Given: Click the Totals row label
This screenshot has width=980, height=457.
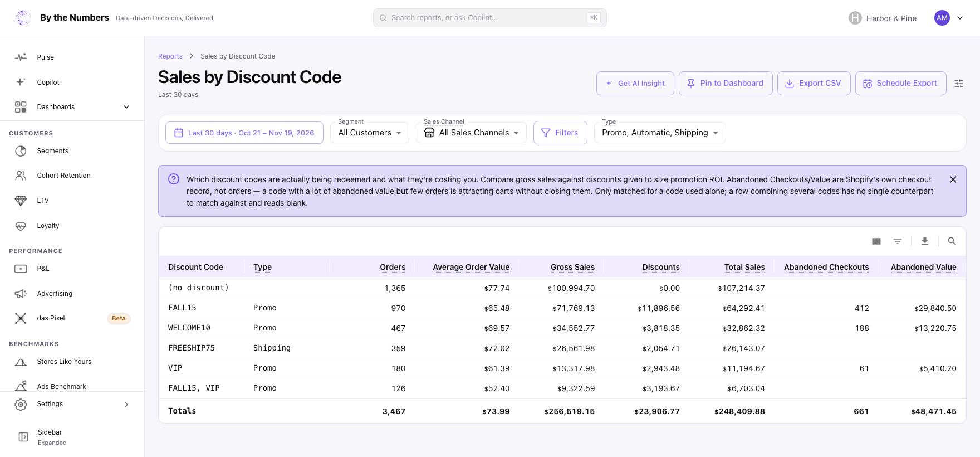Looking at the screenshot, I should [x=182, y=411].
